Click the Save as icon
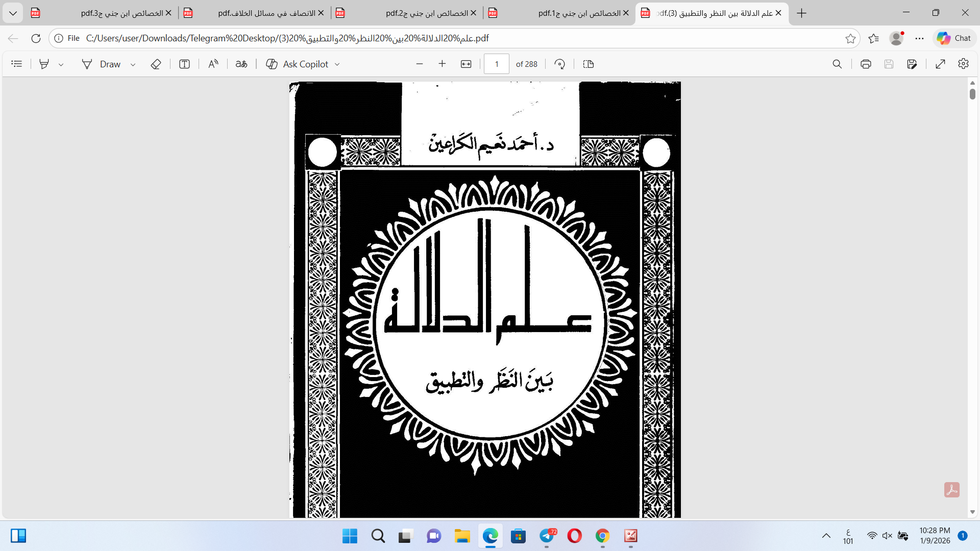Image resolution: width=980 pixels, height=551 pixels. (912, 64)
